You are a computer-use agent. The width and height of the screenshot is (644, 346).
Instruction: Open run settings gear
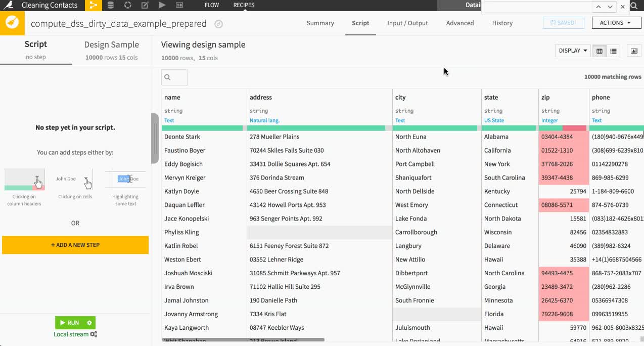tap(89, 323)
